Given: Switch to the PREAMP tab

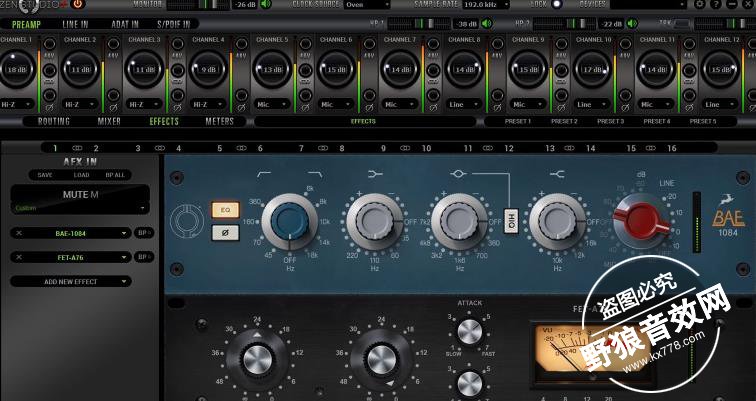Looking at the screenshot, I should click(x=26, y=24).
